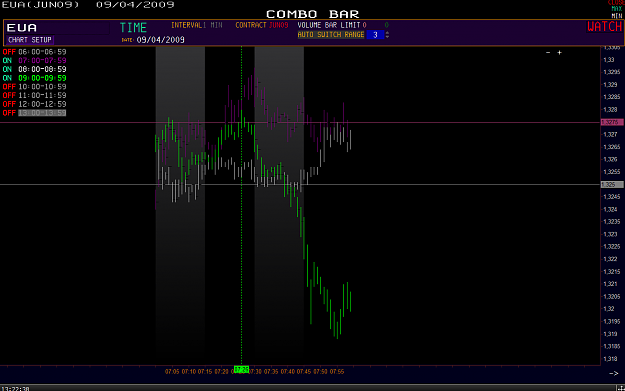Click the MIN window label
The height and width of the screenshot is (391, 625).
click(x=617, y=16)
